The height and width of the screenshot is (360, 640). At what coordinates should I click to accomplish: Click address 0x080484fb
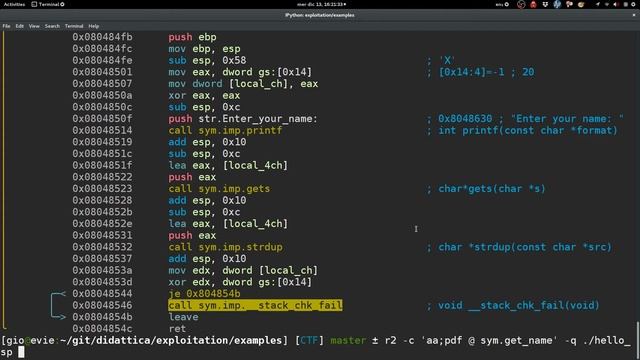pyautogui.click(x=102, y=37)
